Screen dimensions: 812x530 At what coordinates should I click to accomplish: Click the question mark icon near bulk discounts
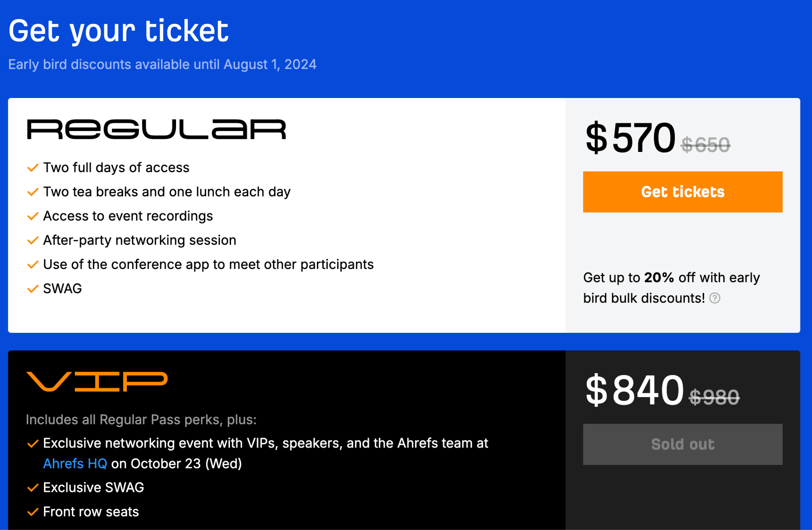(x=715, y=298)
